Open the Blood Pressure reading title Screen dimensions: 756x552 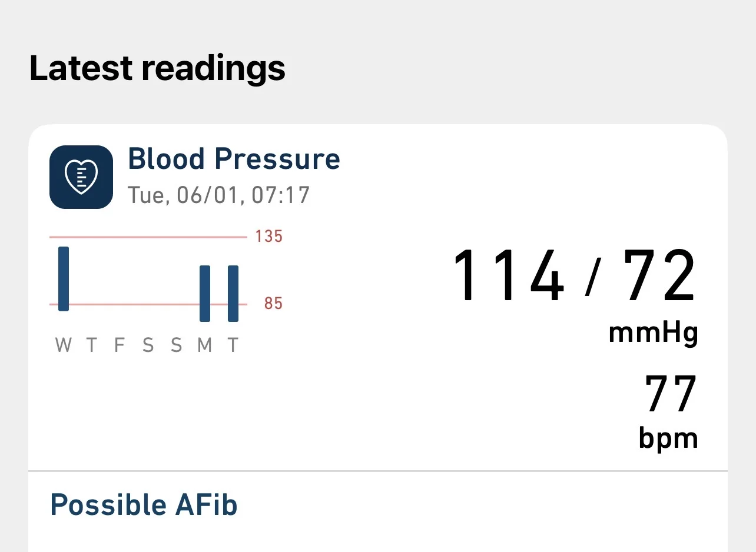[234, 159]
